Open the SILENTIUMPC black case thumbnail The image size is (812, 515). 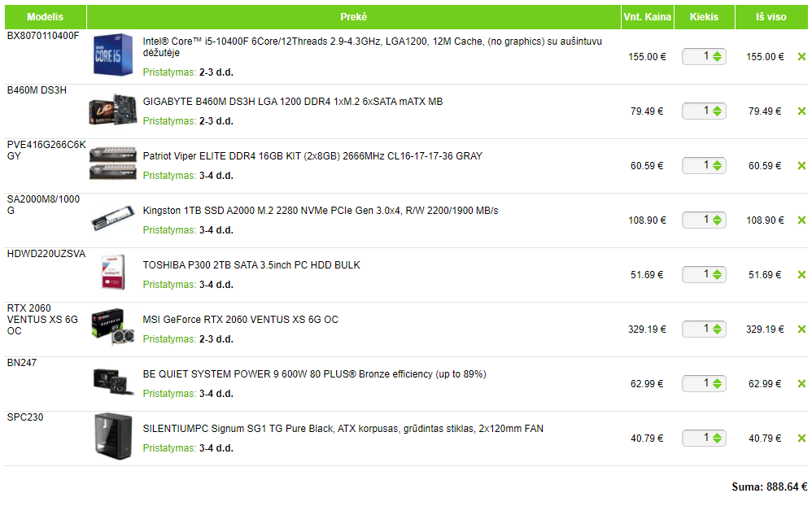pos(113,436)
